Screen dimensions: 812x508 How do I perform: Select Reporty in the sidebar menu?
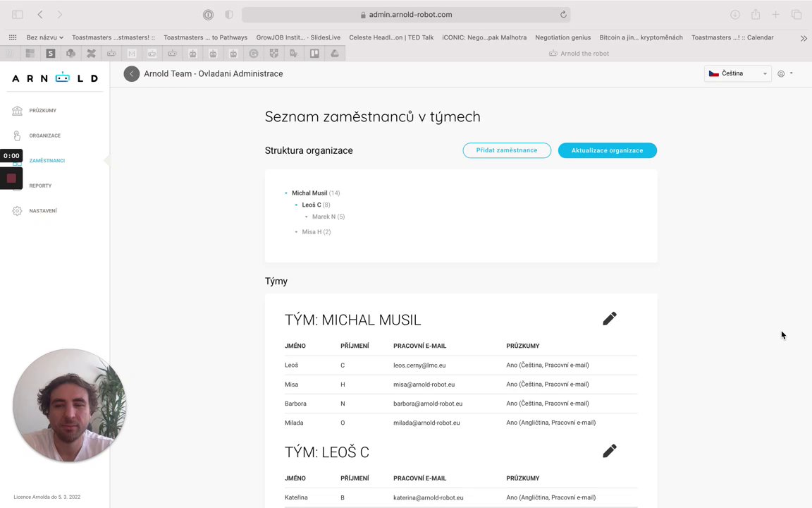(40, 186)
